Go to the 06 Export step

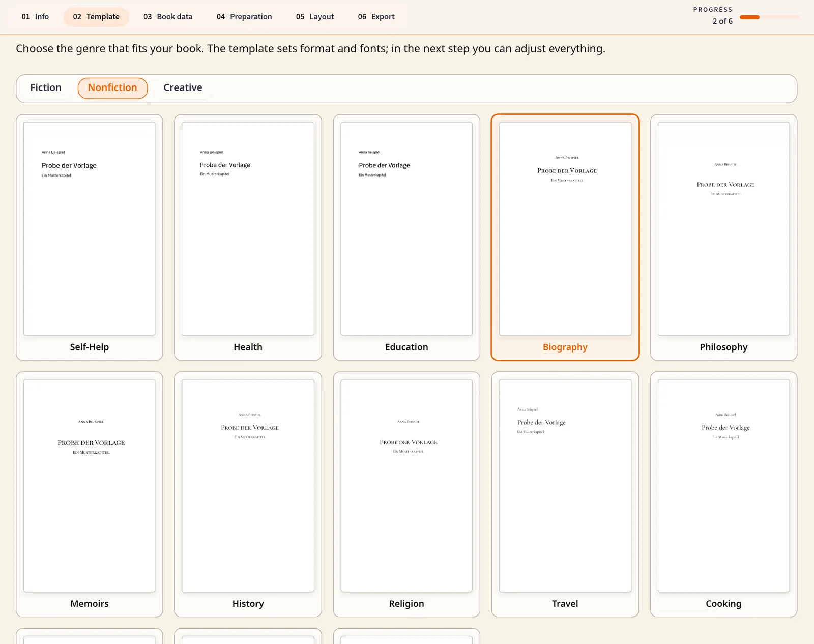376,17
